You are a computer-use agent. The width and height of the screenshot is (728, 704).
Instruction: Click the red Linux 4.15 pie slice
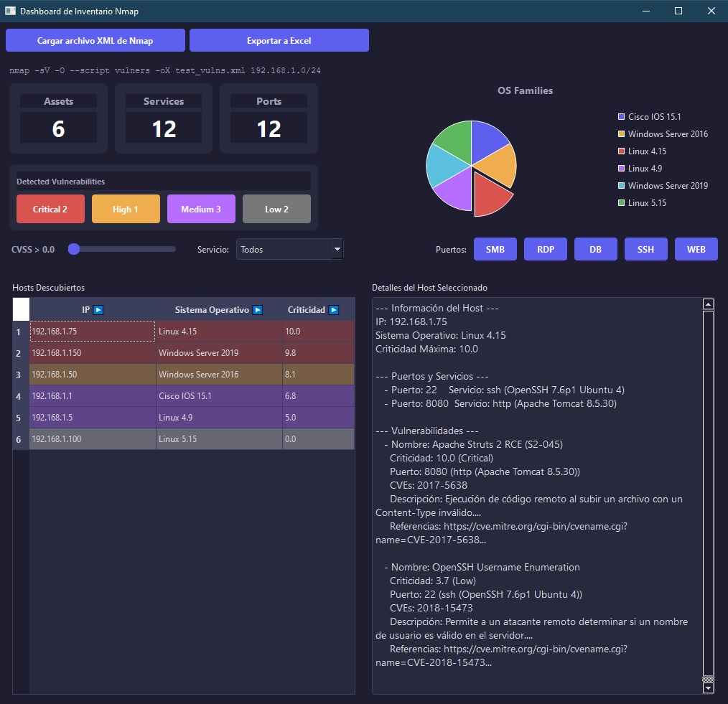492,195
